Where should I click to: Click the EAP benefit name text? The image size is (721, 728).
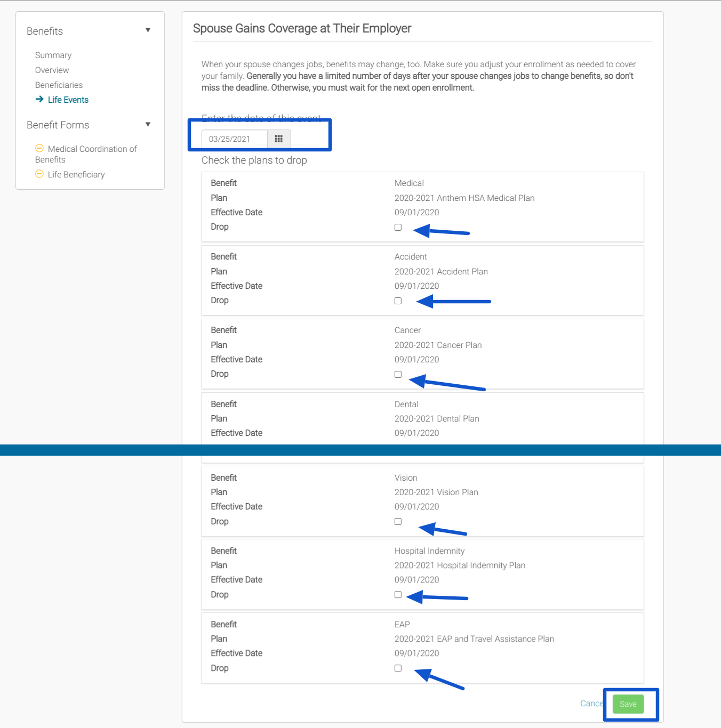pyautogui.click(x=402, y=624)
